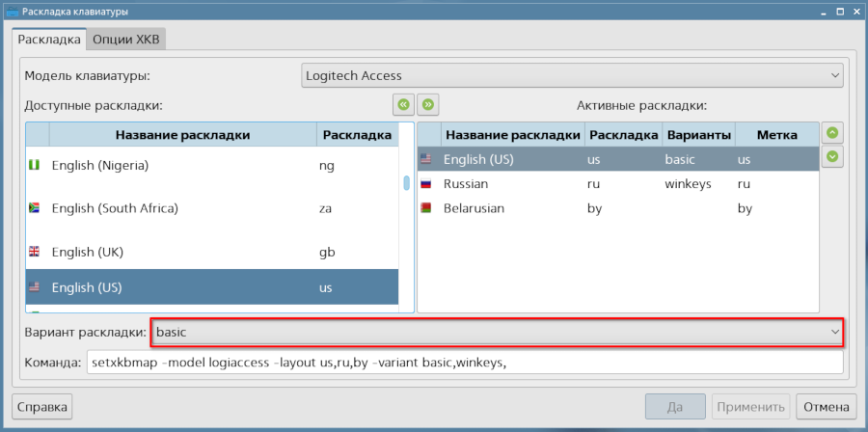Move the selected active layout up

click(832, 133)
